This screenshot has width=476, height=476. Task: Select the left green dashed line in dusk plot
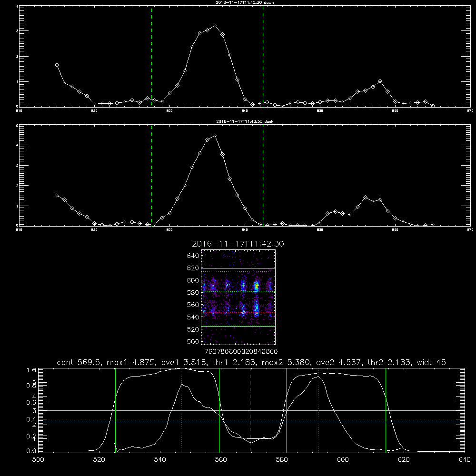[151, 175]
